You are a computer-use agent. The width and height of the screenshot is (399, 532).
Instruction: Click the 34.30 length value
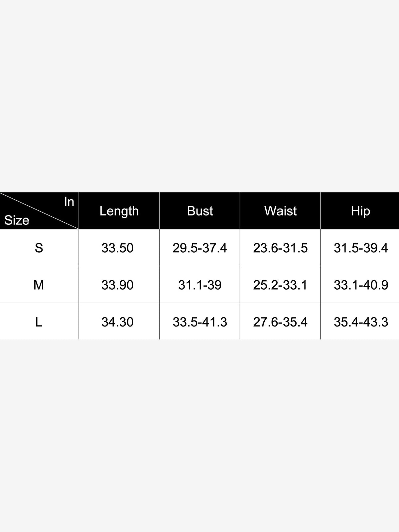click(x=117, y=322)
